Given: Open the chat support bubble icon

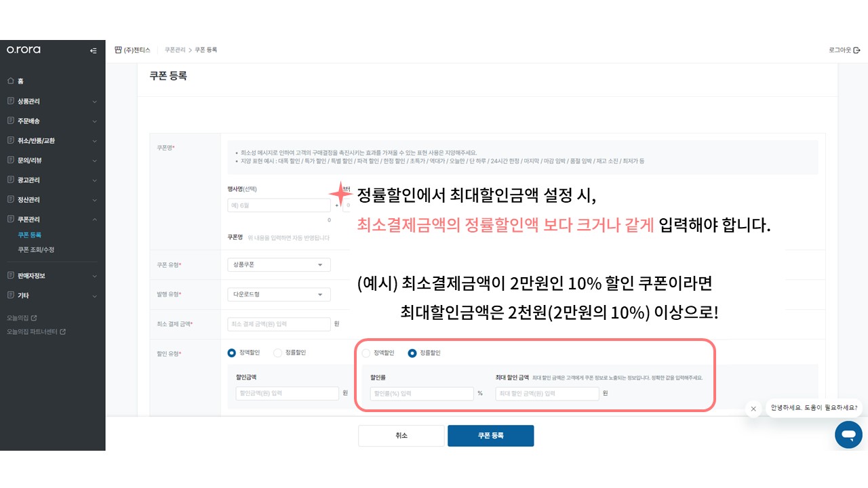Looking at the screenshot, I should pos(848,434).
